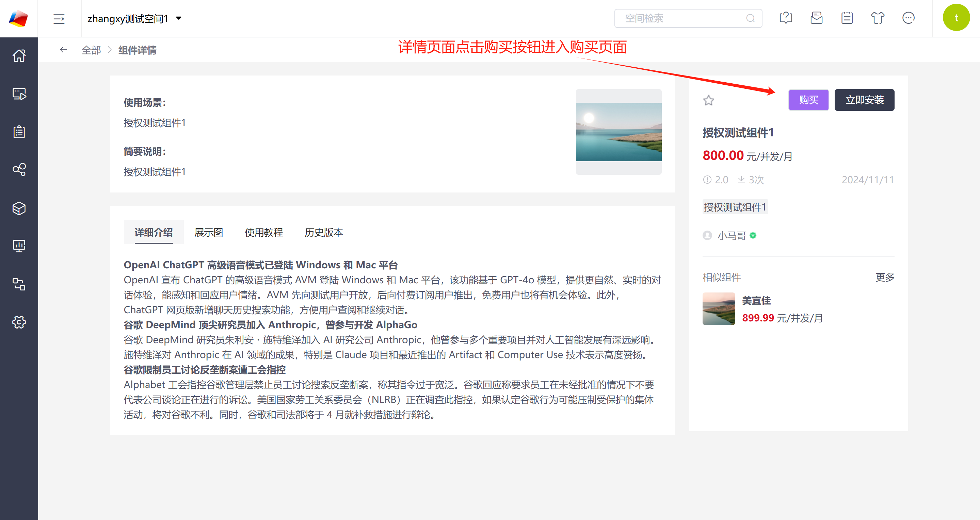
Task: Click the 相似组件 section label
Action: [x=722, y=278]
